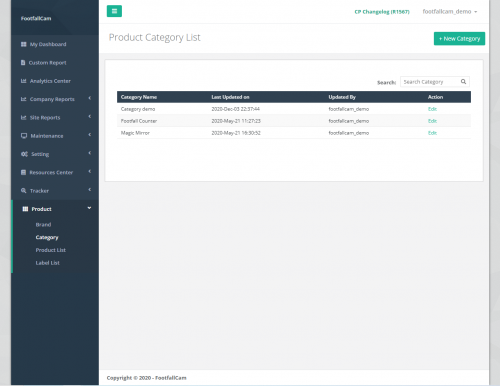The image size is (500, 386).
Task: Edit the Magic Mirror row
Action: click(432, 133)
